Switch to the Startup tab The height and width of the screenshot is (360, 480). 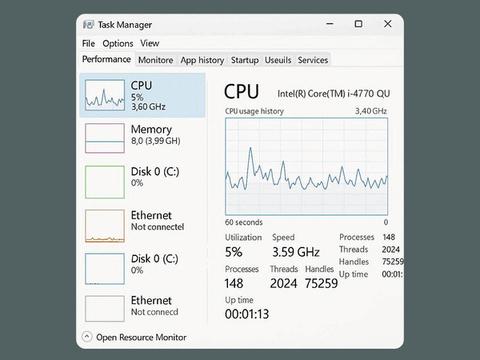[x=245, y=60]
